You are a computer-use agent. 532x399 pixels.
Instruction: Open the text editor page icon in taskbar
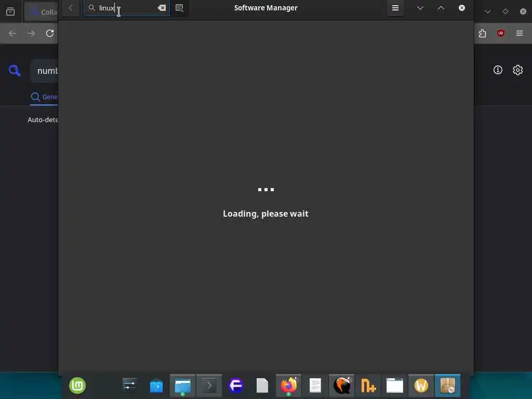315,386
